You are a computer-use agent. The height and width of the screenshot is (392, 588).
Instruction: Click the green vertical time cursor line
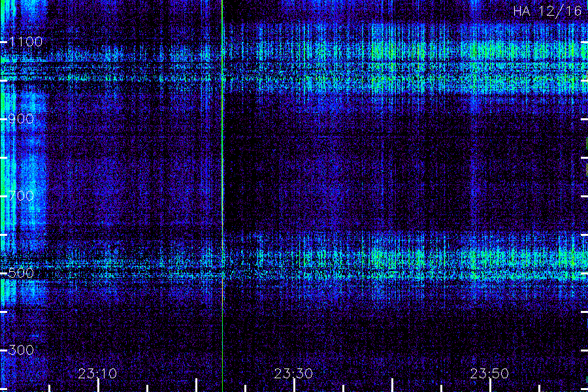[x=222, y=196]
